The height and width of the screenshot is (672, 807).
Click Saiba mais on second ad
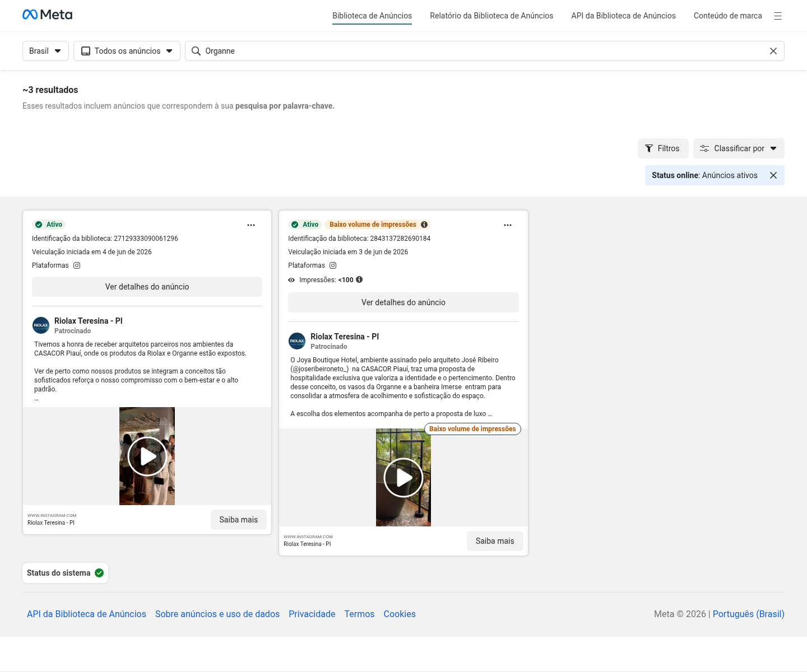coord(495,541)
